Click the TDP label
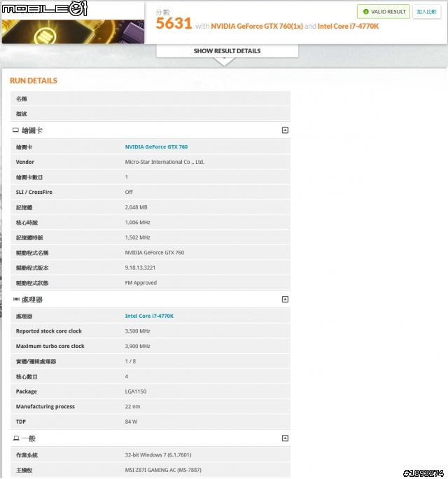Screen dimensions: 448x479 [x=21, y=422]
